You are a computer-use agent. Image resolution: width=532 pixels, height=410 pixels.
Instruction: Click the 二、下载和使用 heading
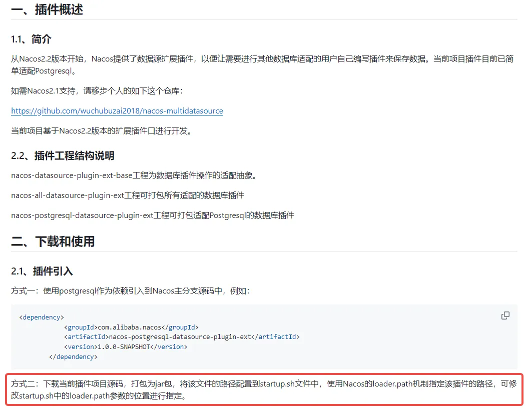(53, 241)
